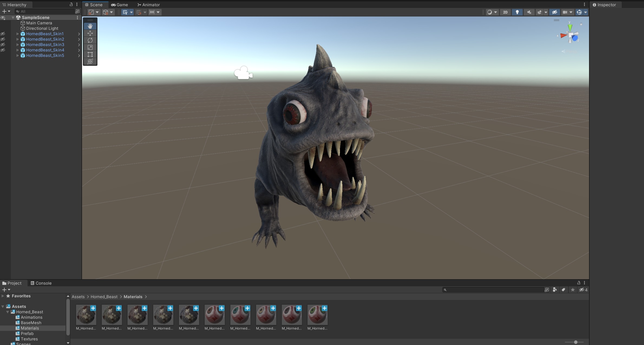Select HornedBeast_Skin5 in Hierarchy
Viewport: 644px width, 345px height.
(45, 56)
